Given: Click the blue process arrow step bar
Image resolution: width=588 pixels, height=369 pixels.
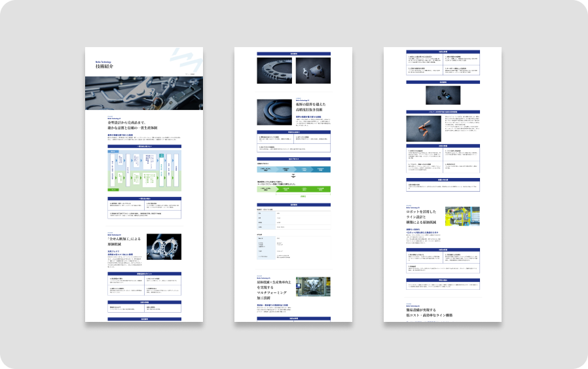Looking at the screenshot, I should tap(293, 169).
